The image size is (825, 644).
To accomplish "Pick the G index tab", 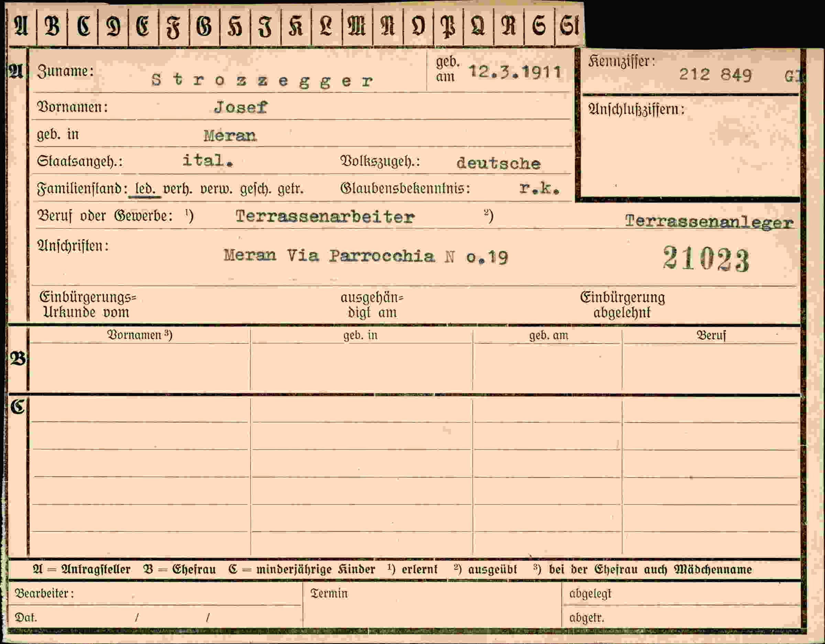I will (205, 26).
